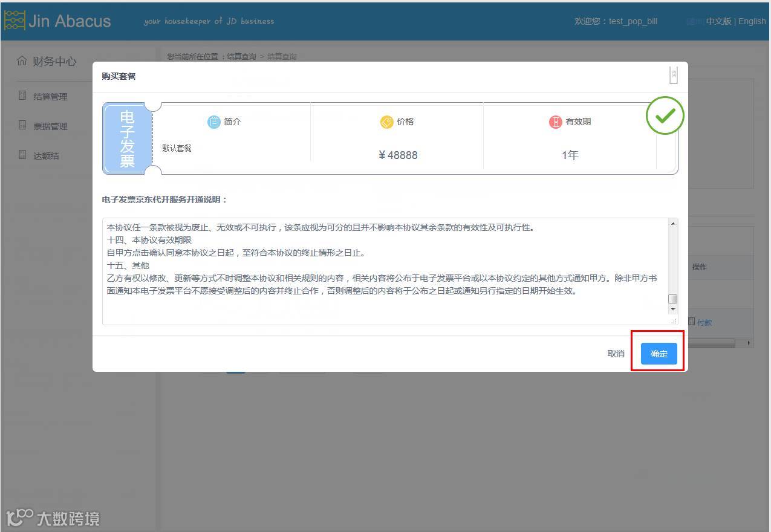Click the agreement text scrollbar thumb

[x=672, y=299]
